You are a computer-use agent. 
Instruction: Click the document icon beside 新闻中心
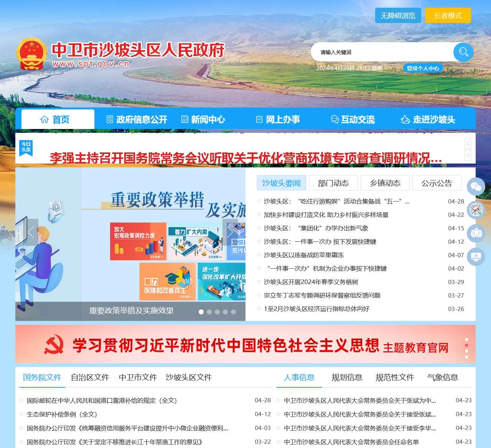pyautogui.click(x=184, y=119)
